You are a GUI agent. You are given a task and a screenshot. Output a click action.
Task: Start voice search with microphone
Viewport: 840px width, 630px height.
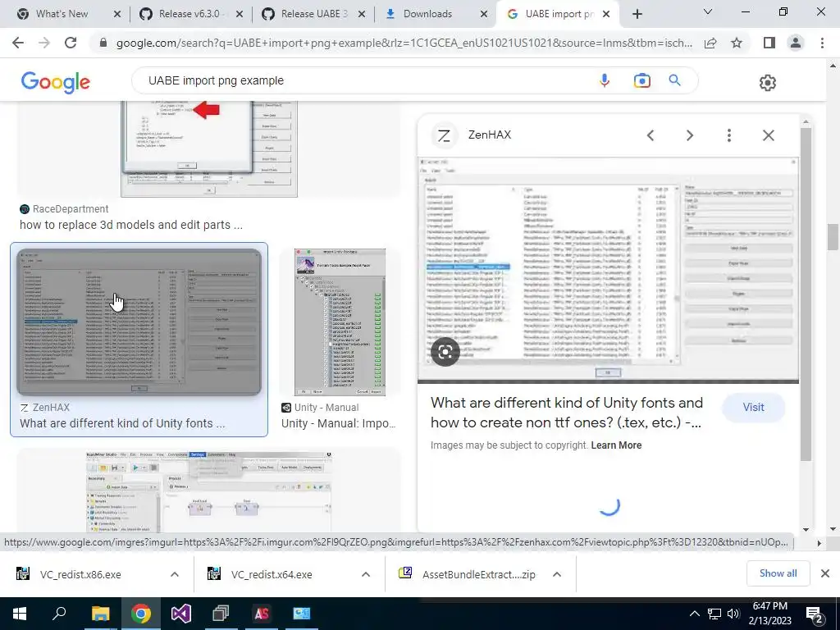click(605, 80)
